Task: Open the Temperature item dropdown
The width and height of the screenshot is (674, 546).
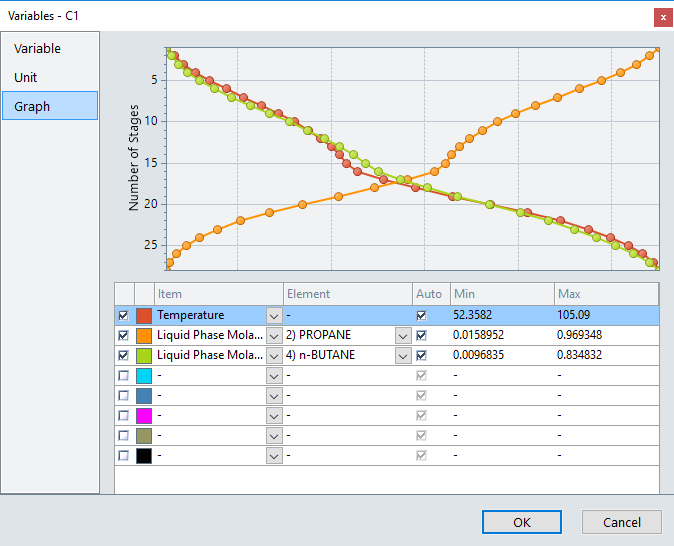Action: (x=274, y=315)
